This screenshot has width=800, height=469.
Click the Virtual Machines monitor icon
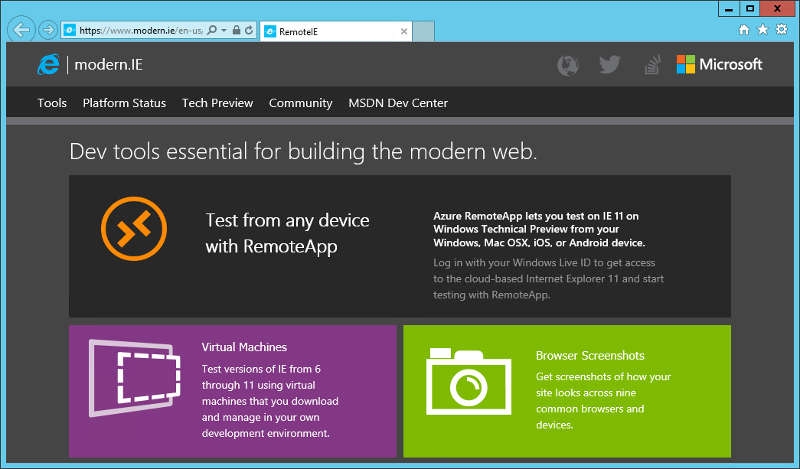135,378
